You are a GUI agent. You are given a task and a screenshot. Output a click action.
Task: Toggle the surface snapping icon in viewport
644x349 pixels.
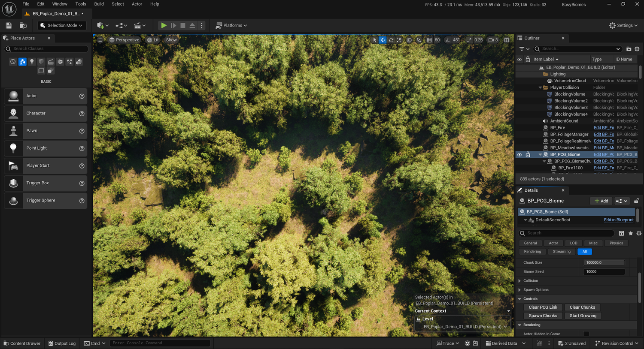[419, 40]
